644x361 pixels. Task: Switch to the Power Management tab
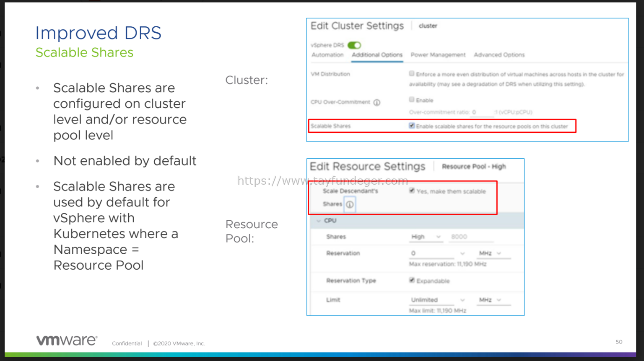(438, 55)
